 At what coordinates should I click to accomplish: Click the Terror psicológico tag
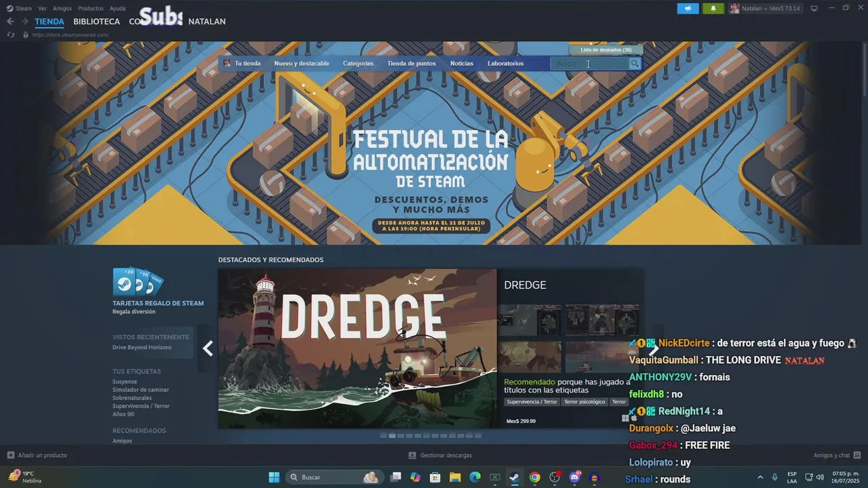(x=585, y=402)
